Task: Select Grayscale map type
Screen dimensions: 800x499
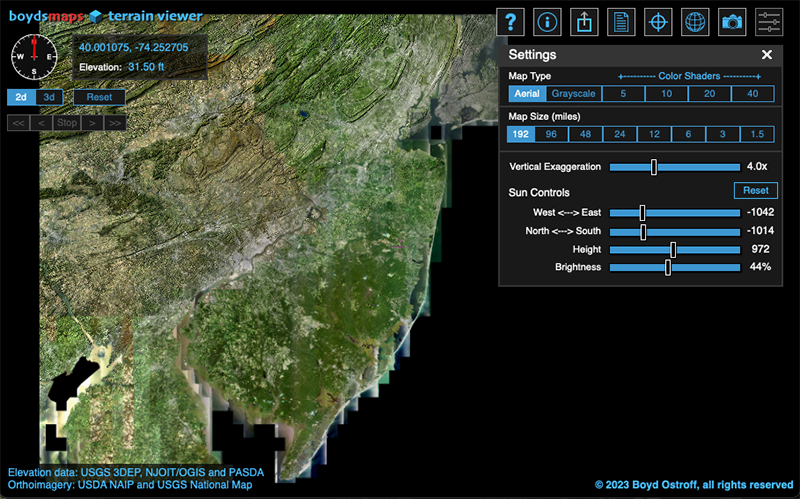Action: [572, 94]
